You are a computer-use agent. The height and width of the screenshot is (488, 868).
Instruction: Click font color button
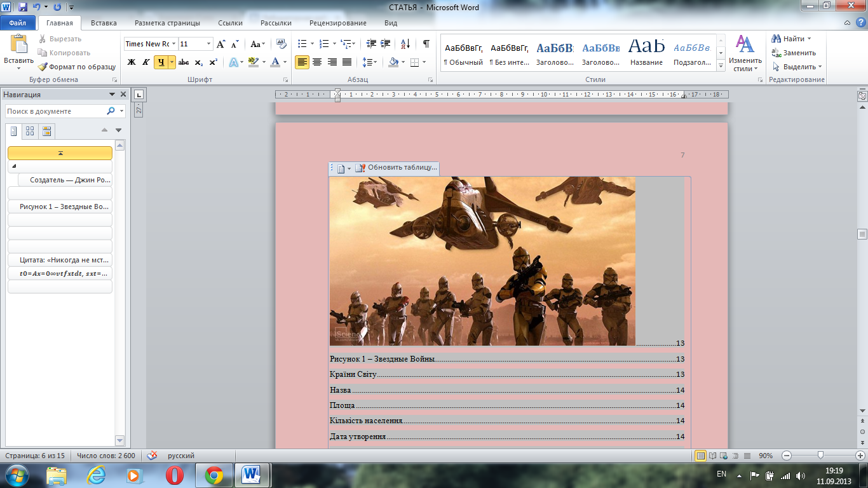[x=275, y=62]
